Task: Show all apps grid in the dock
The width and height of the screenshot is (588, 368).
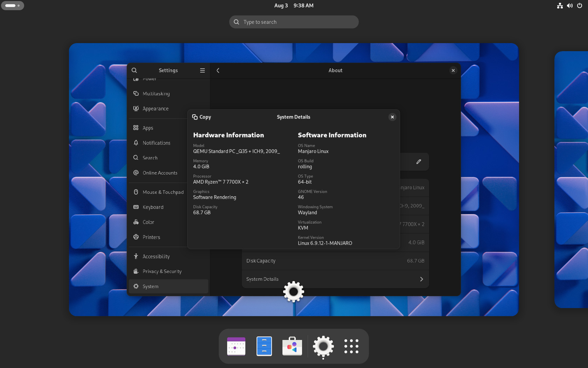Action: (351, 346)
